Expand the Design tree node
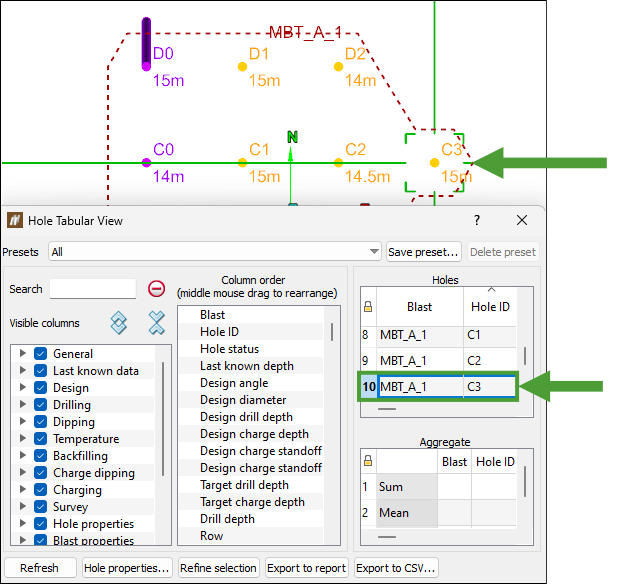This screenshot has height=584, width=632. coord(23,387)
